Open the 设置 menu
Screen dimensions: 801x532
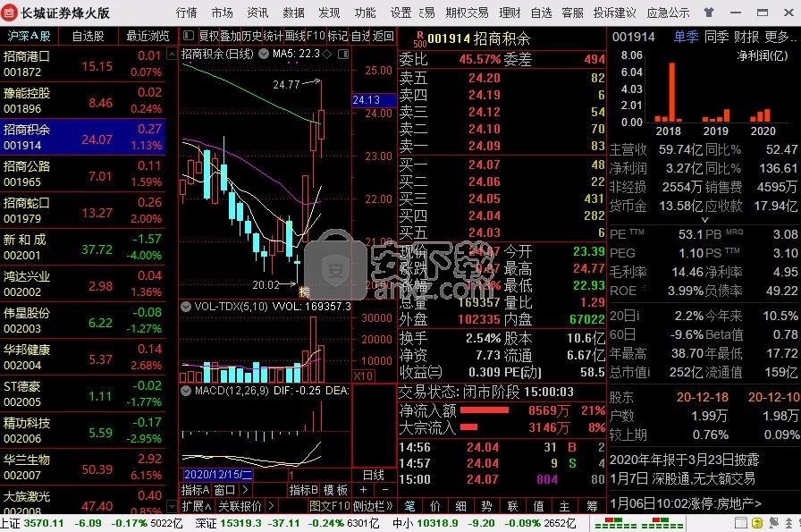[400, 13]
